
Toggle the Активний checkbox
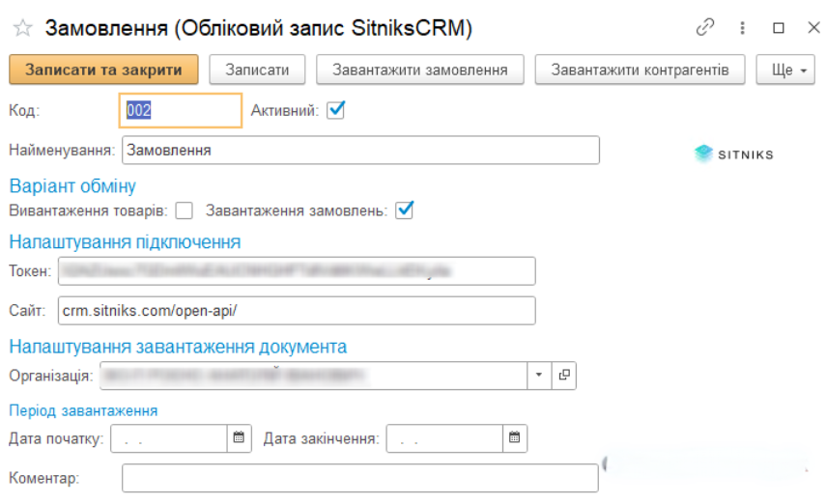tap(335, 110)
